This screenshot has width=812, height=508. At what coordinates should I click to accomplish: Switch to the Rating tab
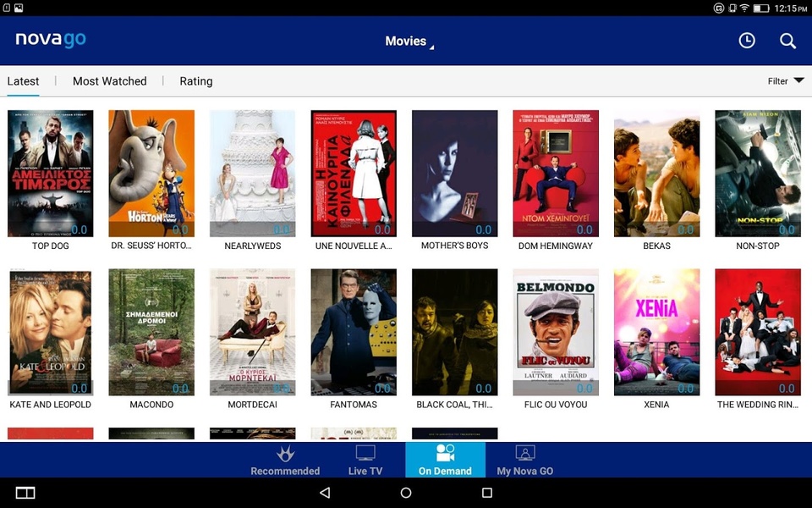[x=196, y=81]
